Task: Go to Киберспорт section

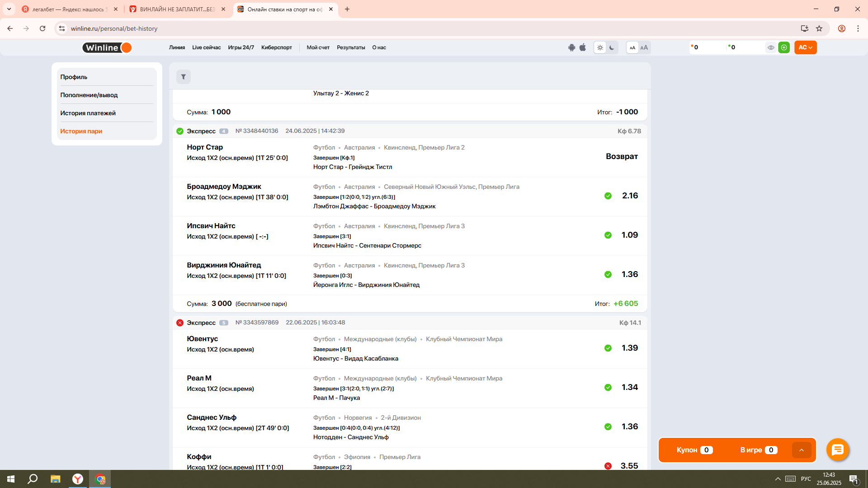Action: [x=276, y=47]
